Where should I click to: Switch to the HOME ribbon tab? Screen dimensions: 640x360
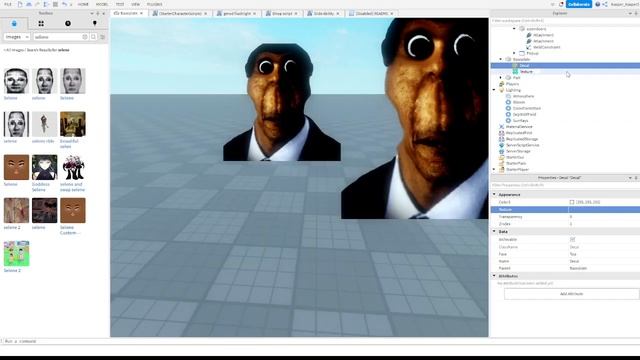point(83,4)
